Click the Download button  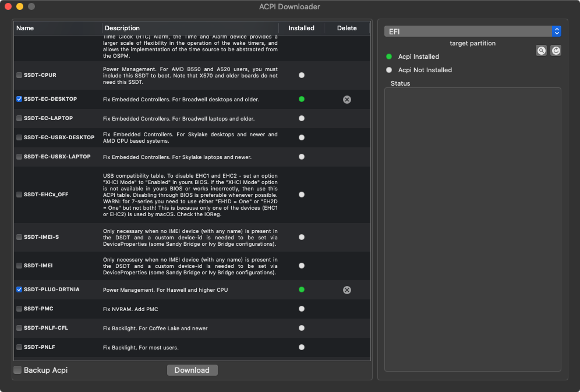pyautogui.click(x=192, y=370)
